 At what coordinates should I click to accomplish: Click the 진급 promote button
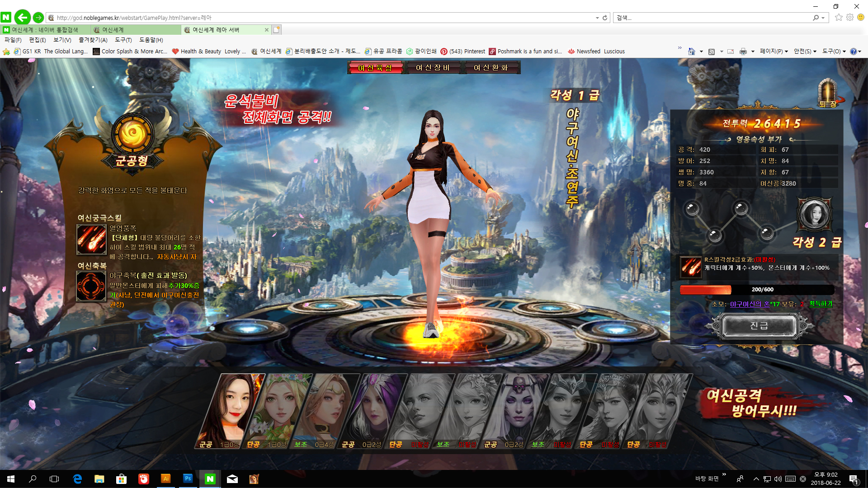tap(759, 326)
